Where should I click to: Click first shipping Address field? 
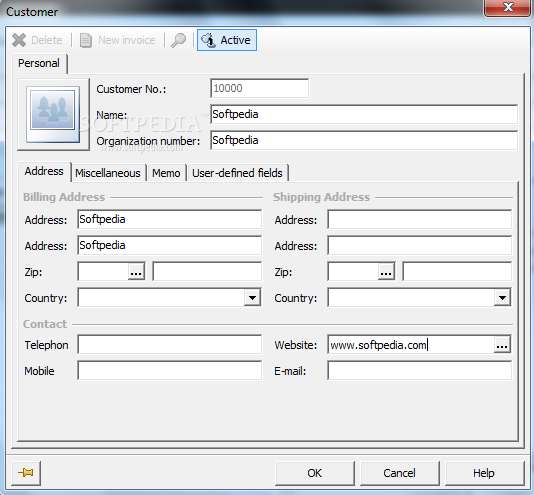(420, 219)
